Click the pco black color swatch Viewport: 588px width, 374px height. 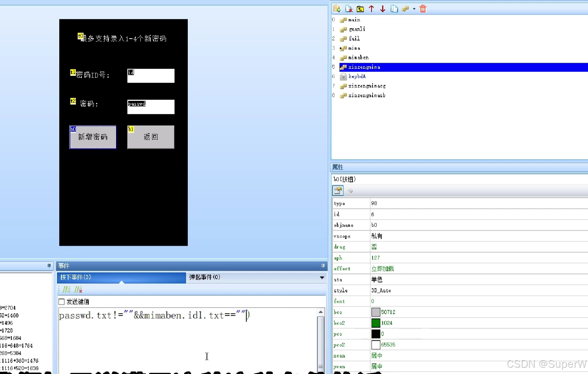(x=376, y=334)
